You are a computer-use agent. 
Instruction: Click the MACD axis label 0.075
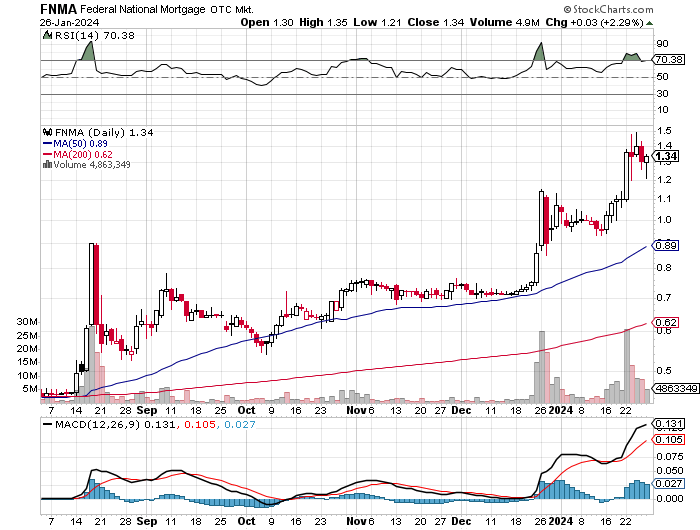[670, 457]
